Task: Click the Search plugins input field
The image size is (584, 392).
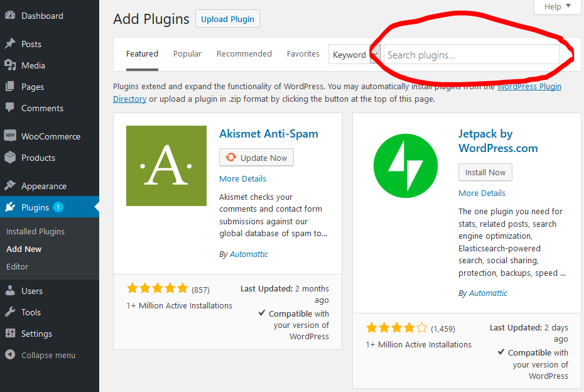Action: [471, 55]
